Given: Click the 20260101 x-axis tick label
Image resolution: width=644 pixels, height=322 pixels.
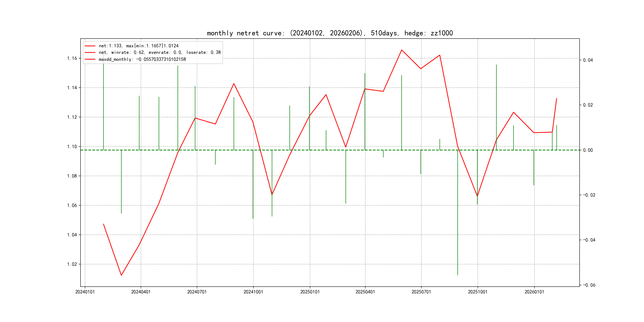Looking at the screenshot, I should (534, 292).
